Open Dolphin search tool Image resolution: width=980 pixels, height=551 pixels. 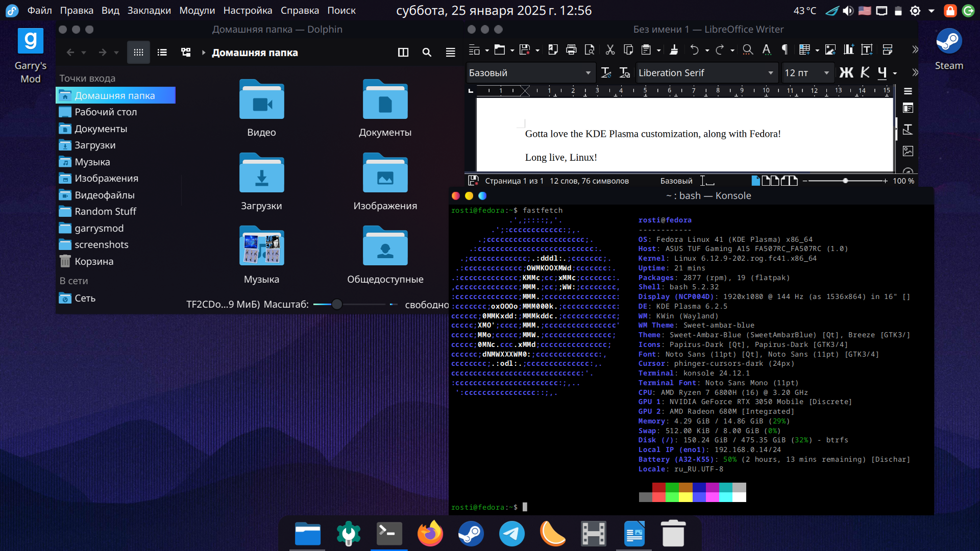(x=427, y=52)
